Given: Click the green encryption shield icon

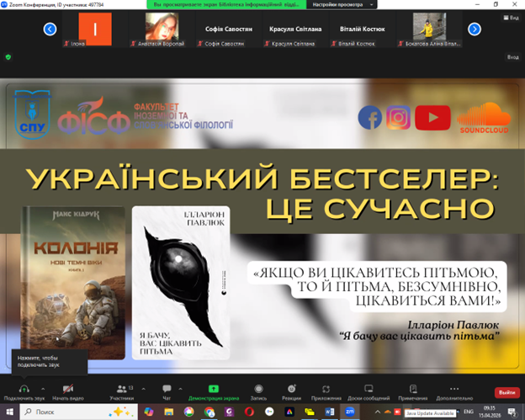Looking at the screenshot, I should [x=8, y=57].
